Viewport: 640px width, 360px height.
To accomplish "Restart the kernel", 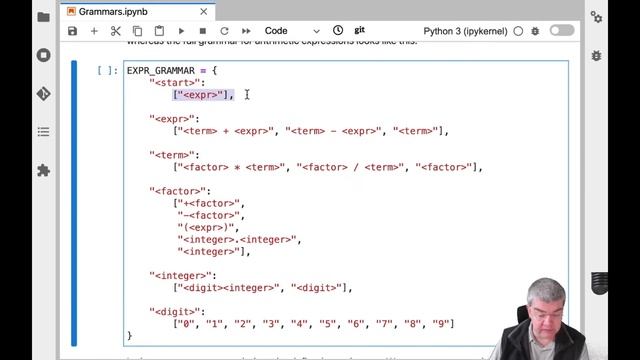I will (x=224, y=31).
